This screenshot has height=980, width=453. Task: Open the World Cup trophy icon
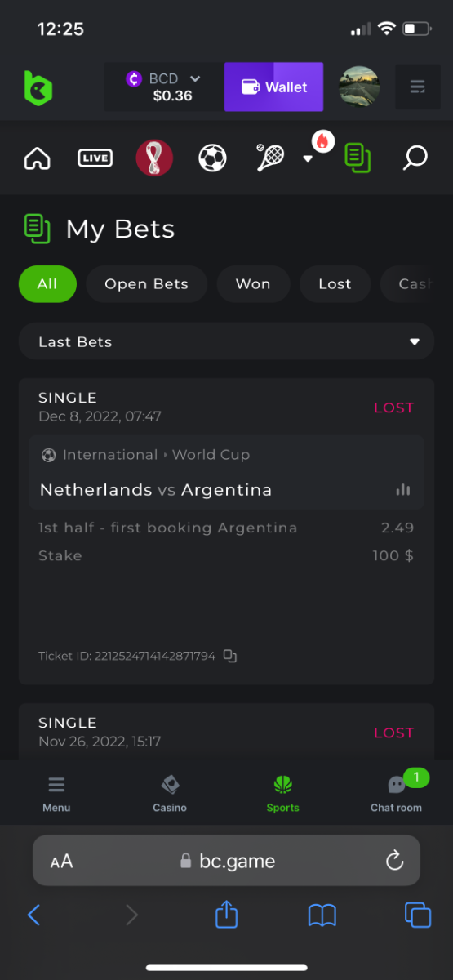click(154, 158)
